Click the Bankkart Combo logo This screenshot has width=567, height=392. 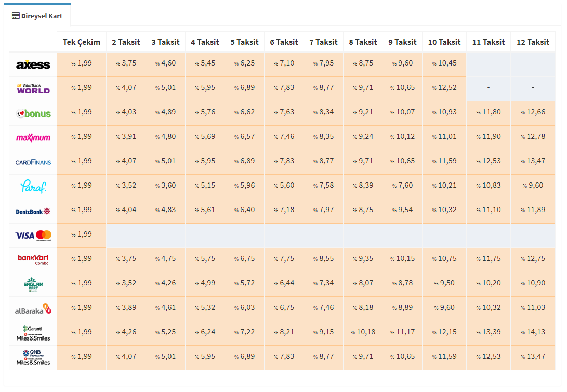tap(33, 259)
